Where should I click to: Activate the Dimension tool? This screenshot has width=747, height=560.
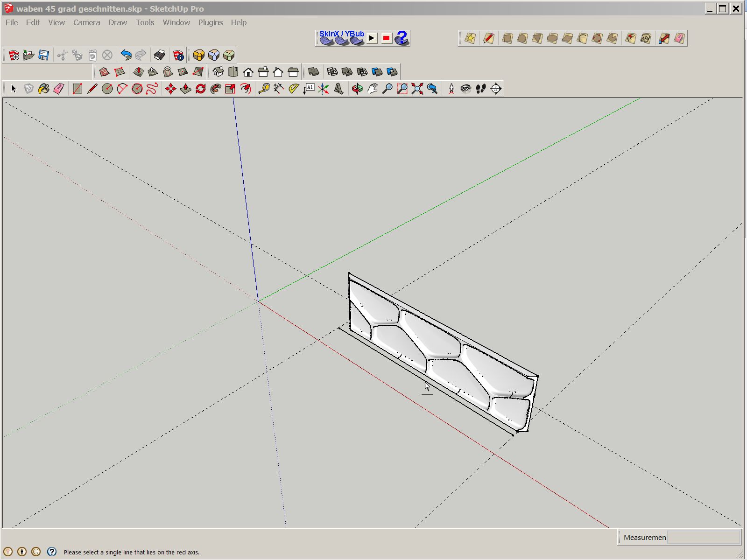[279, 89]
